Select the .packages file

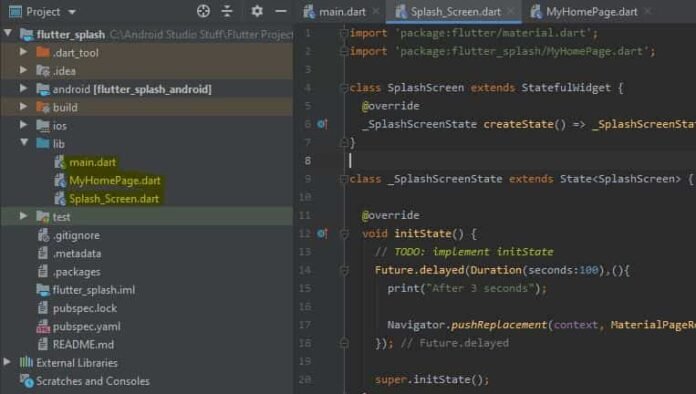click(76, 272)
